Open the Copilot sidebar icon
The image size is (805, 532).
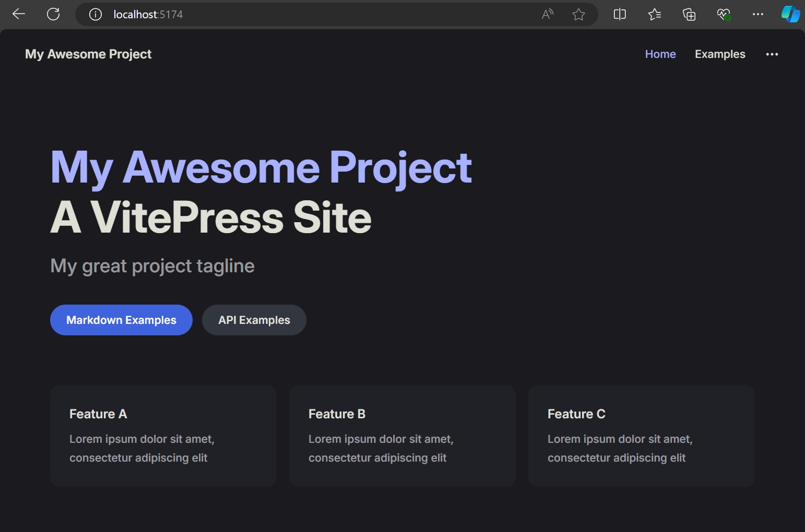click(x=790, y=14)
